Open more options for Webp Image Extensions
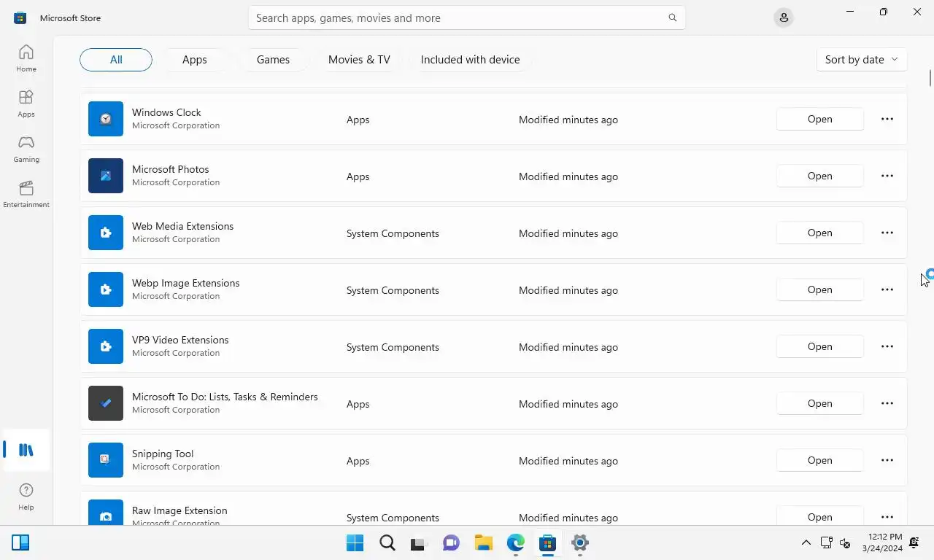This screenshot has height=560, width=934. point(887,289)
